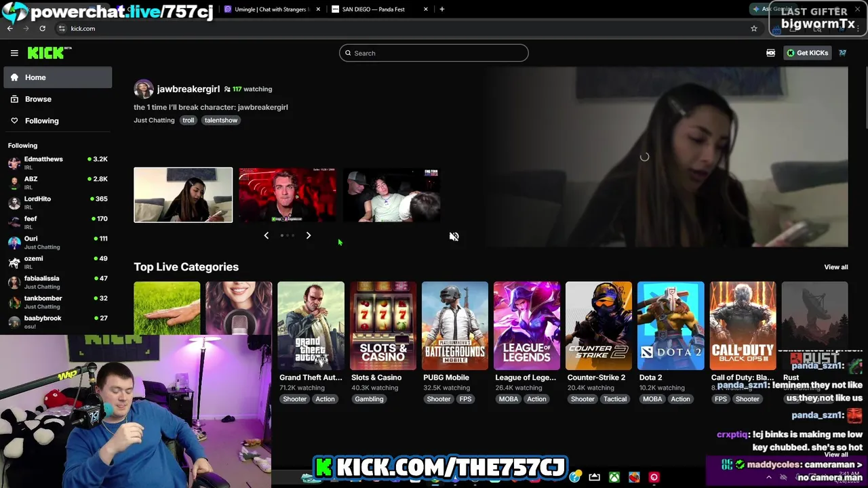Click MOBA tag under Dota 2

point(652,399)
